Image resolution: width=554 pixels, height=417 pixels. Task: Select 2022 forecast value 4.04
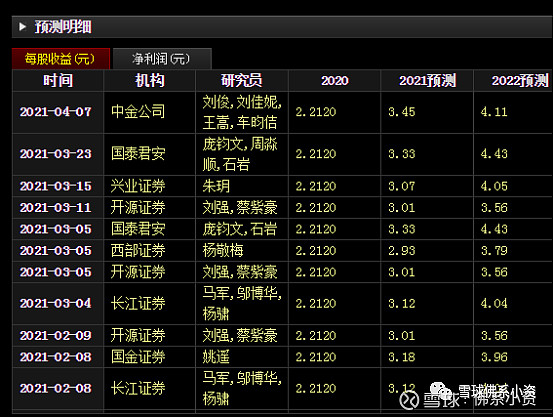(494, 304)
